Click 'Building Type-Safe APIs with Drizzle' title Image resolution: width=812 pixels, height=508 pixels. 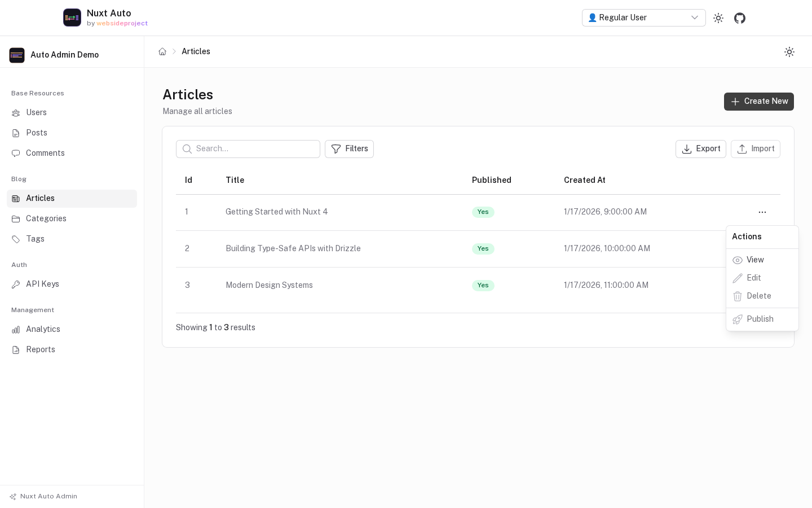tap(293, 249)
